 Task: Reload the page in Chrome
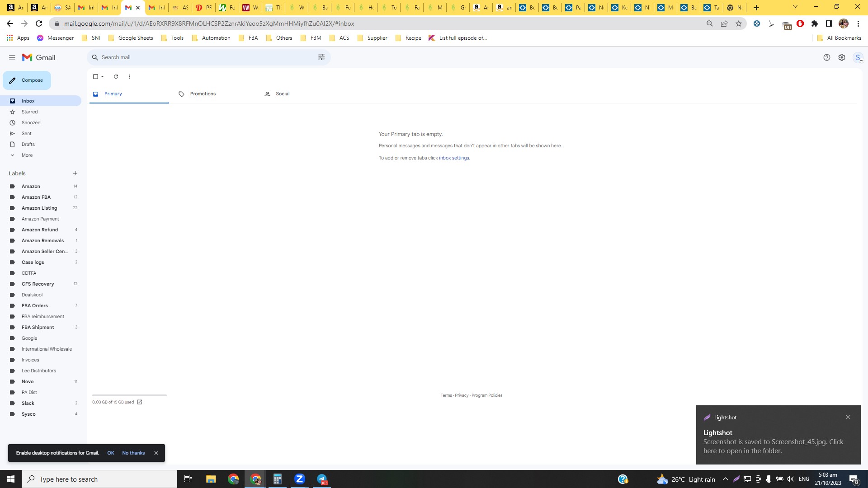pyautogui.click(x=39, y=23)
